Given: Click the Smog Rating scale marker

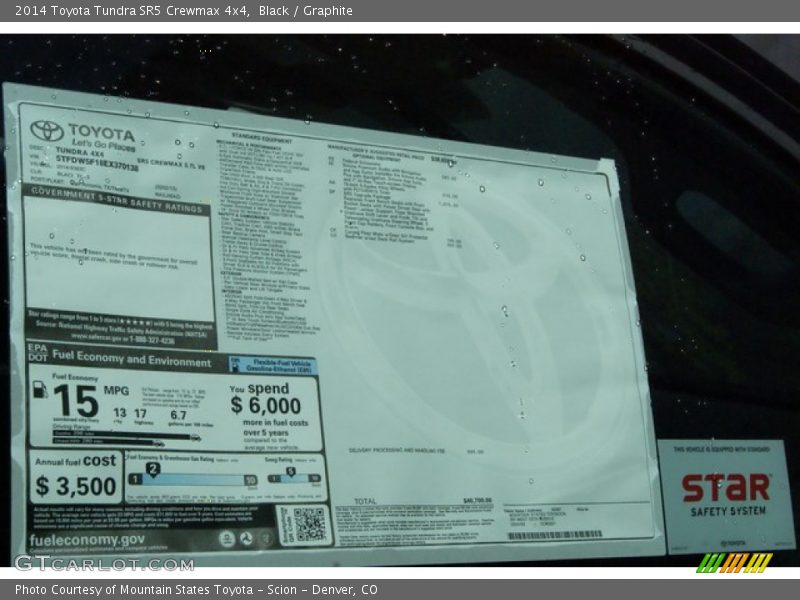Looking at the screenshot, I should tap(291, 473).
